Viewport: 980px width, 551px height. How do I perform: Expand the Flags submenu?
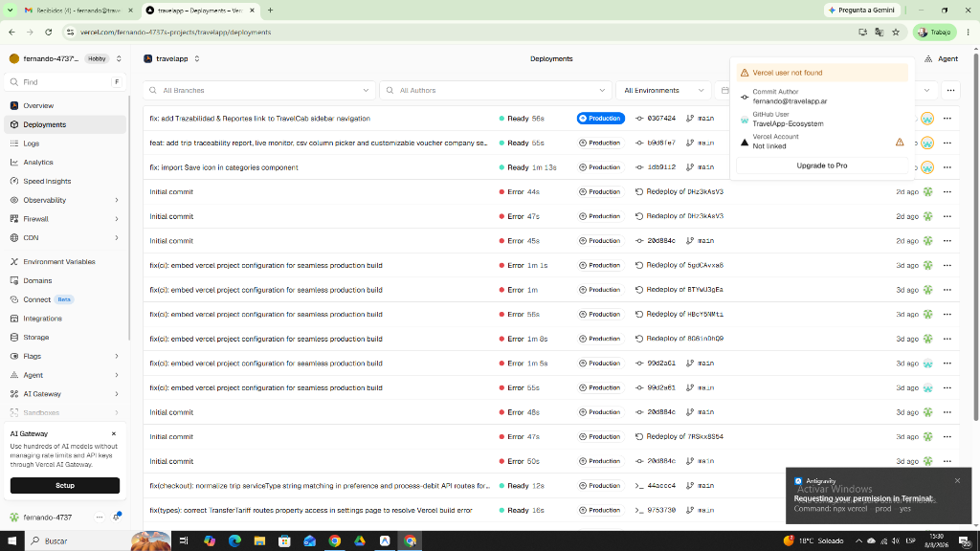117,356
